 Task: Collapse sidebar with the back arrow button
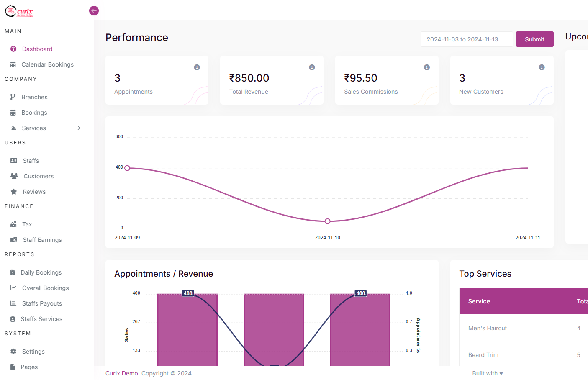click(x=94, y=11)
